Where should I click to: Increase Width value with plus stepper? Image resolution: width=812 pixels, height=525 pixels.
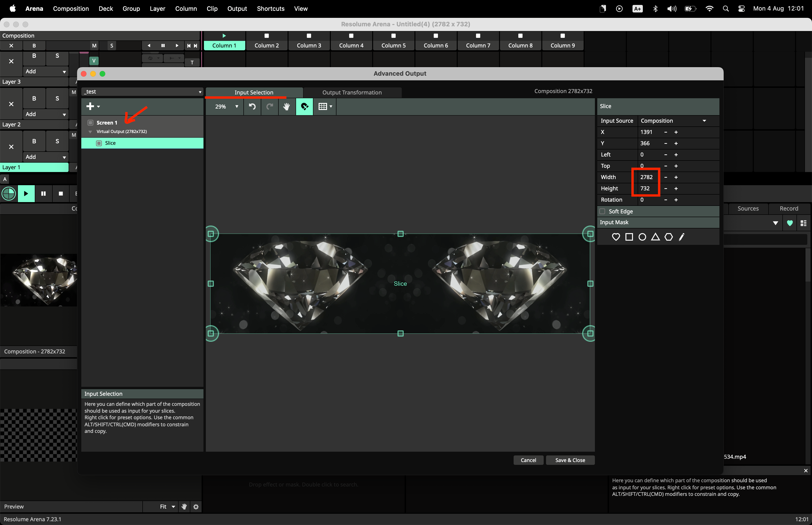tap(676, 177)
